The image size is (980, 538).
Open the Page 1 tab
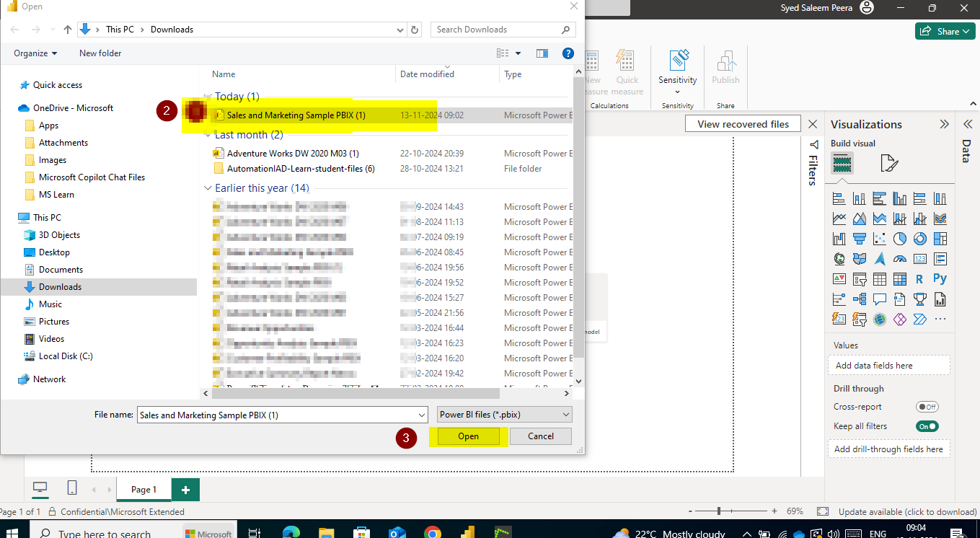click(x=144, y=489)
